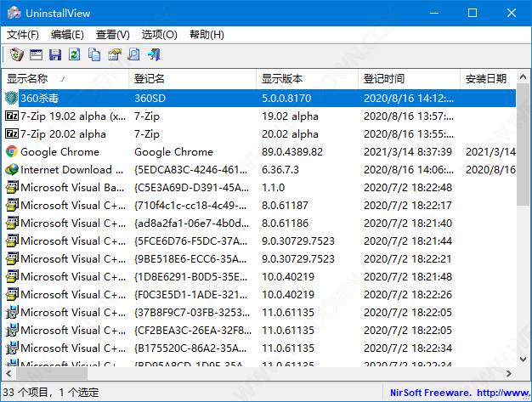Click version cell 89.0.4389.82
532x402 pixels.
(292, 151)
